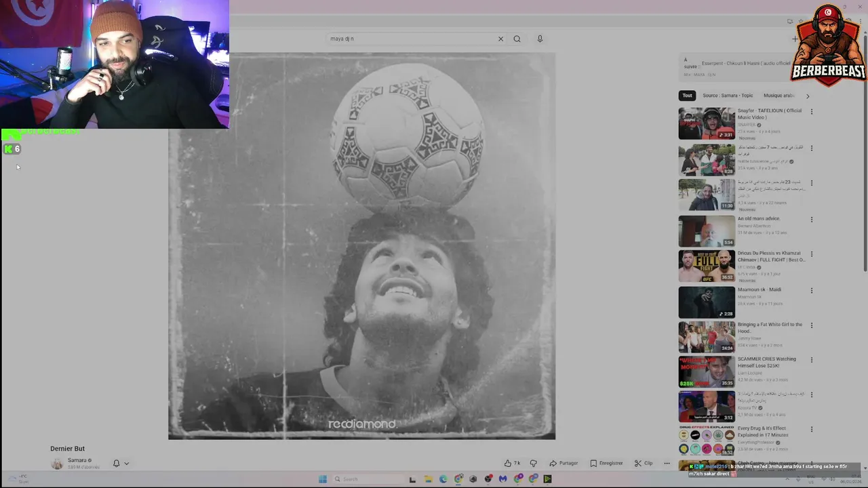
Task: Create a Clip with scissors button
Action: 644,463
